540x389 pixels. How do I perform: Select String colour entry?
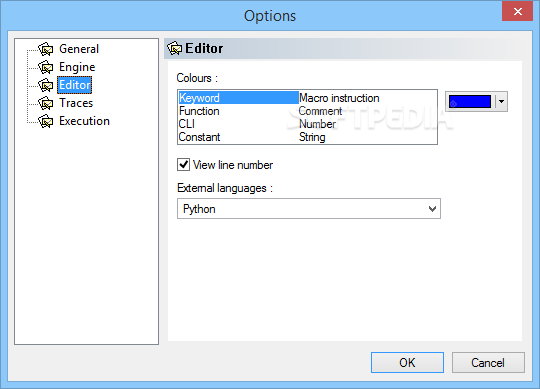(312, 137)
